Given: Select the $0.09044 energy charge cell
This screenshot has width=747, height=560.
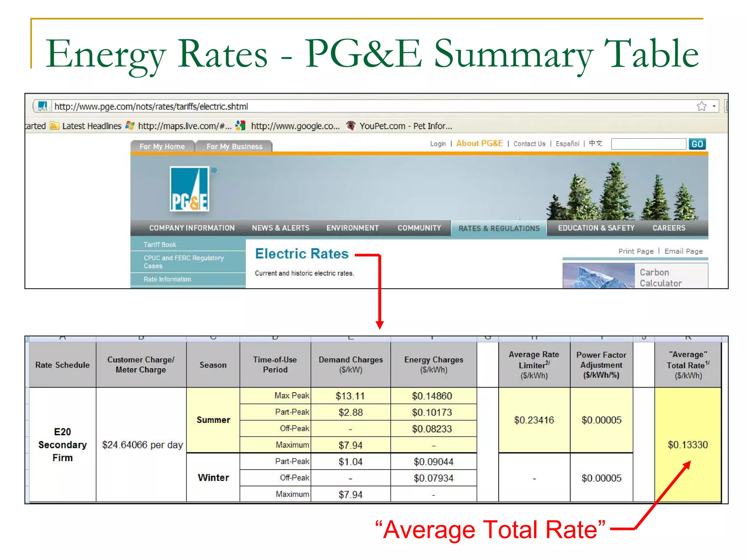Looking at the screenshot, I should [433, 462].
